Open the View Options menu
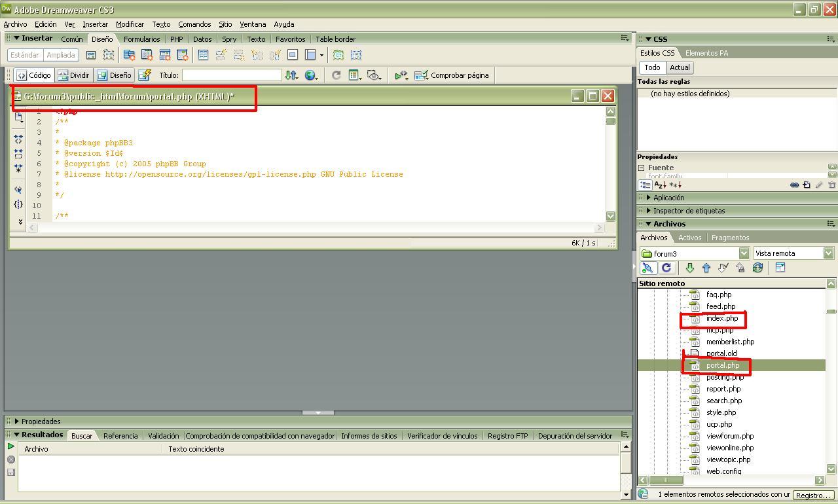 (x=355, y=75)
